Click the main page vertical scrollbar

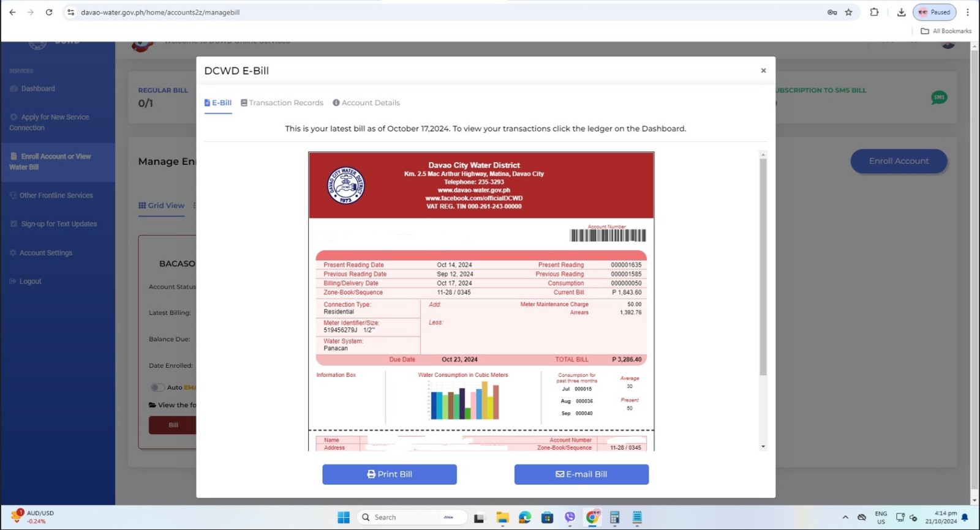point(974,269)
